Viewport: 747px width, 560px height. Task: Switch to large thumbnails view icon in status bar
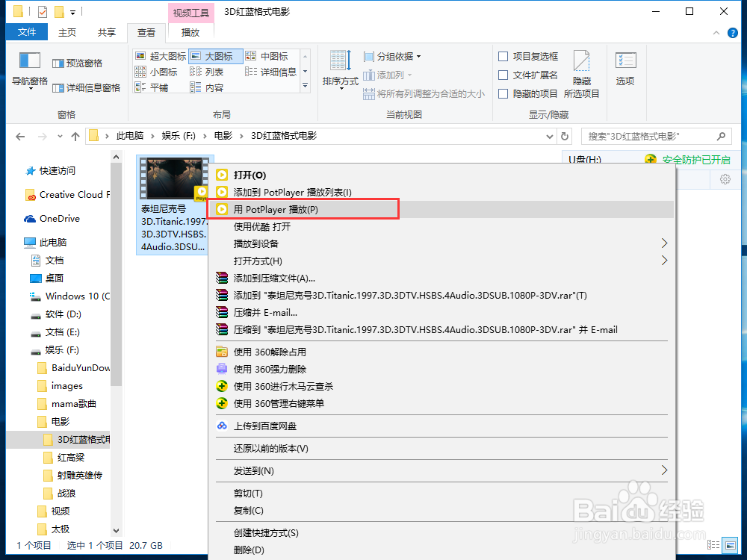point(729,545)
